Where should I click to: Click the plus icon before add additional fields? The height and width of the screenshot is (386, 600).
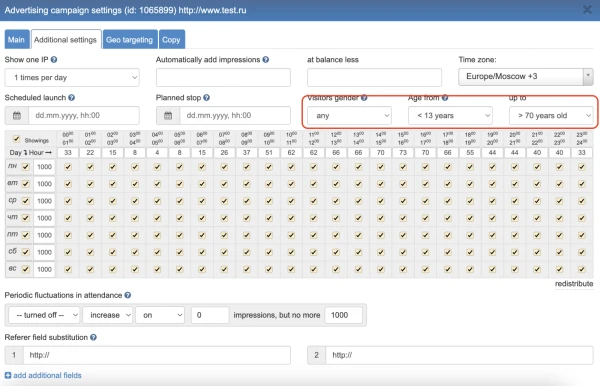click(8, 375)
